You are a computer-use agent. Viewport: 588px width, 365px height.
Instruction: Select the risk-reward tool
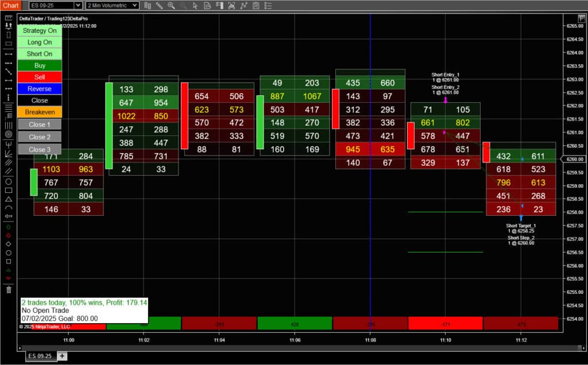pos(9,26)
